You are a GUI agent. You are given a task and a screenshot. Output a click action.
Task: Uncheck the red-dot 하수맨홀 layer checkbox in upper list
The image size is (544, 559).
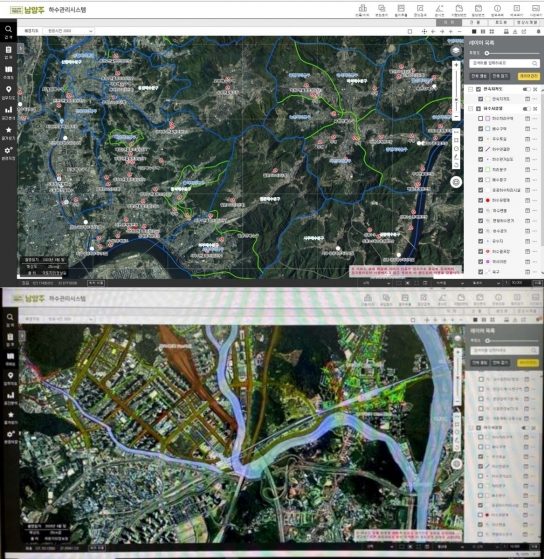coord(480,200)
